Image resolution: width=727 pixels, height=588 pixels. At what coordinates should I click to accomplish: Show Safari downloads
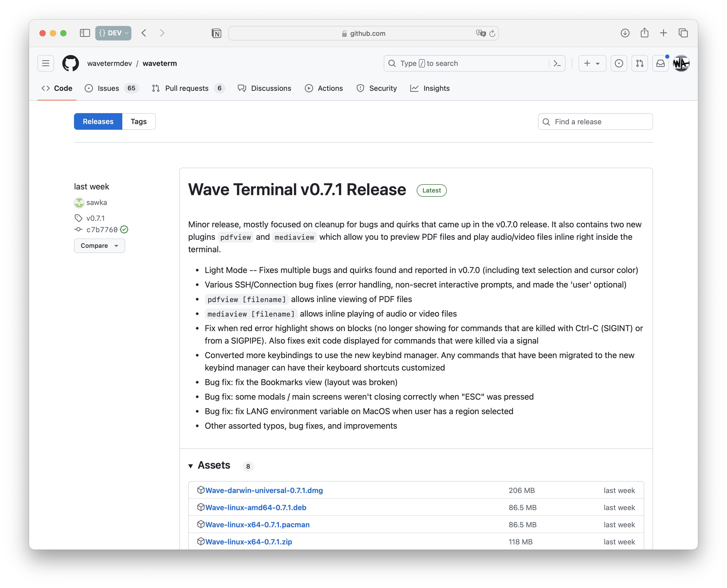625,33
